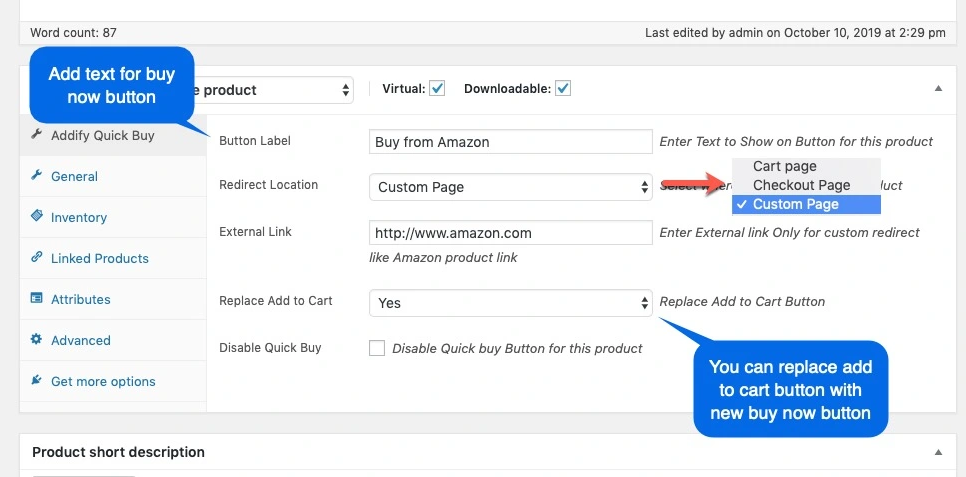
Task: Click the Button Label text field
Action: pos(510,142)
